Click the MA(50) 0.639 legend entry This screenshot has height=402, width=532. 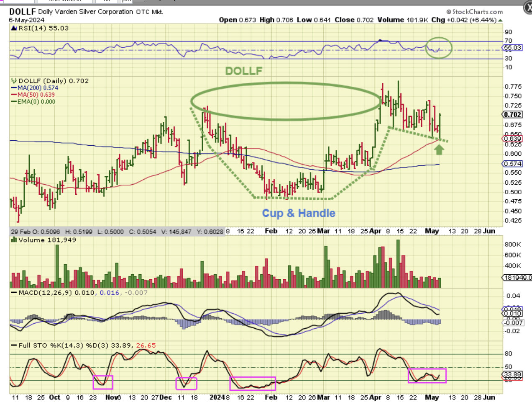click(33, 95)
